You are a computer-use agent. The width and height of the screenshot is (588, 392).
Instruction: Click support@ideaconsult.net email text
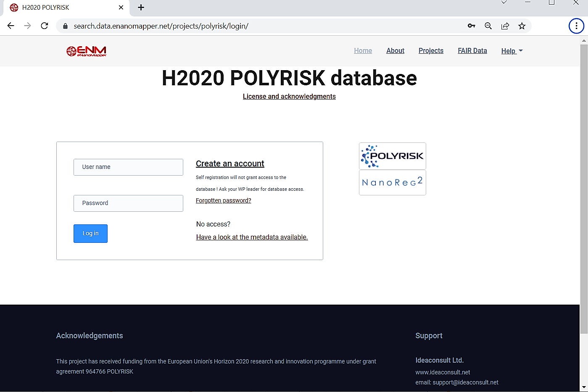[465, 382]
